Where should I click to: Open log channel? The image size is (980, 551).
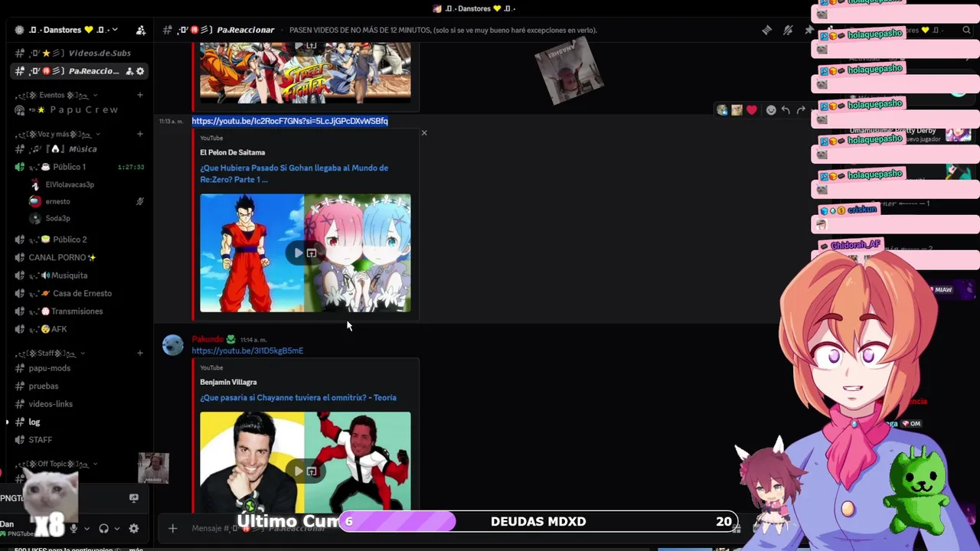pos(80,422)
